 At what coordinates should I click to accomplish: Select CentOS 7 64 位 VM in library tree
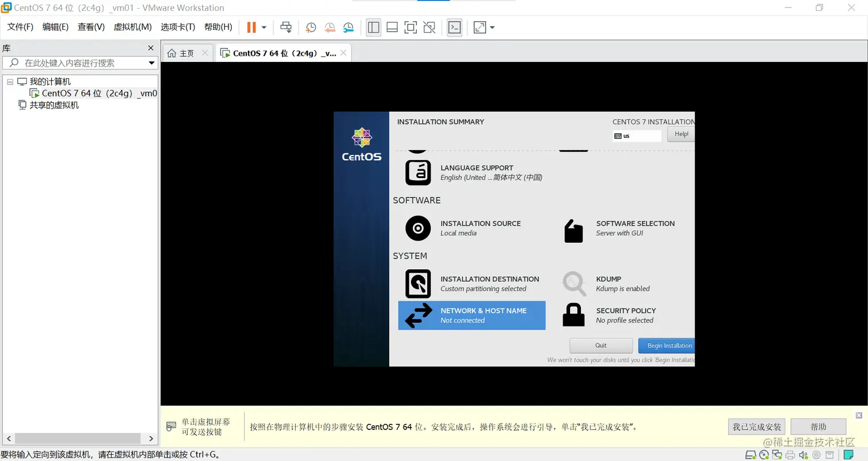[x=99, y=93]
